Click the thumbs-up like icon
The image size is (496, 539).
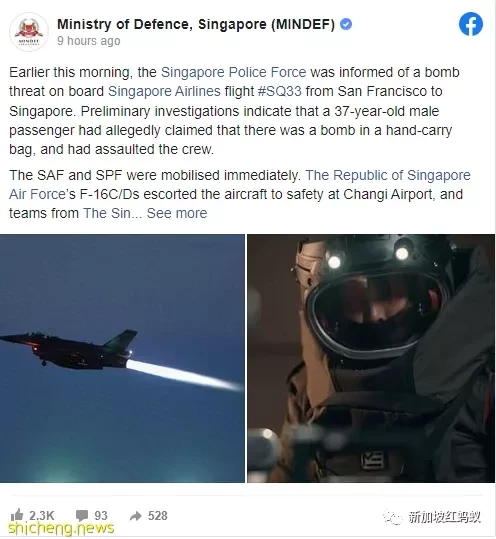(x=17, y=515)
